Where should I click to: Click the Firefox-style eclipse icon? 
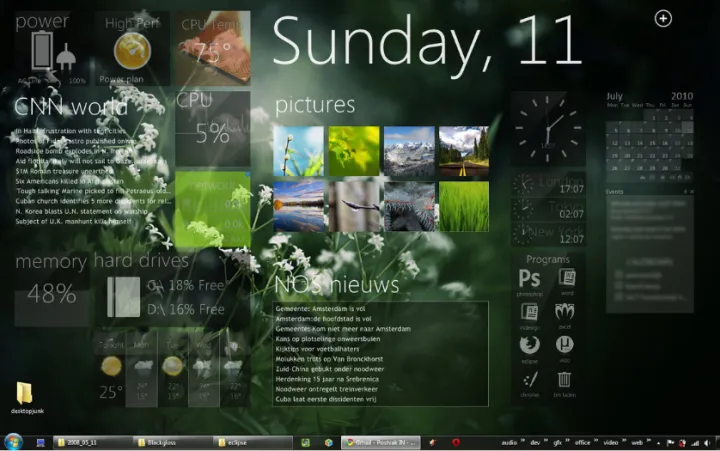point(530,346)
